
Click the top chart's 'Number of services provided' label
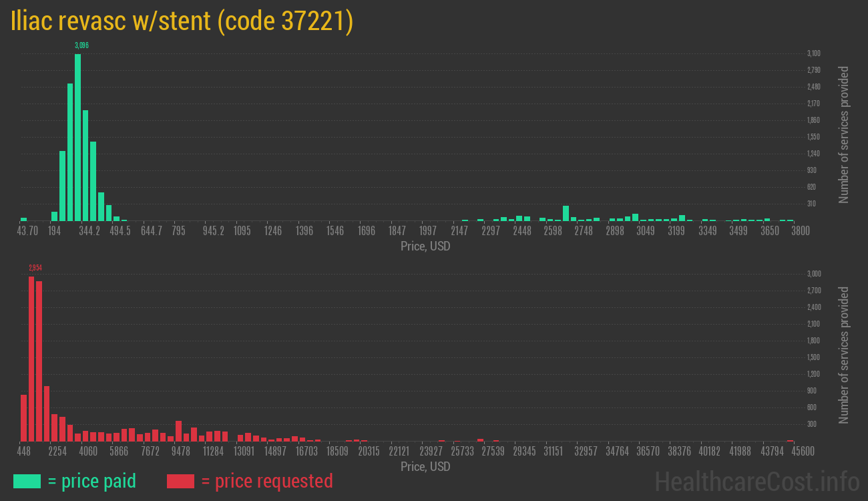(844, 135)
